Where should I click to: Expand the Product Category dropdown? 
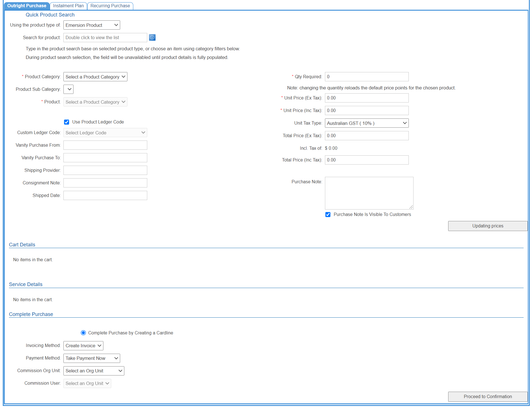(x=95, y=77)
